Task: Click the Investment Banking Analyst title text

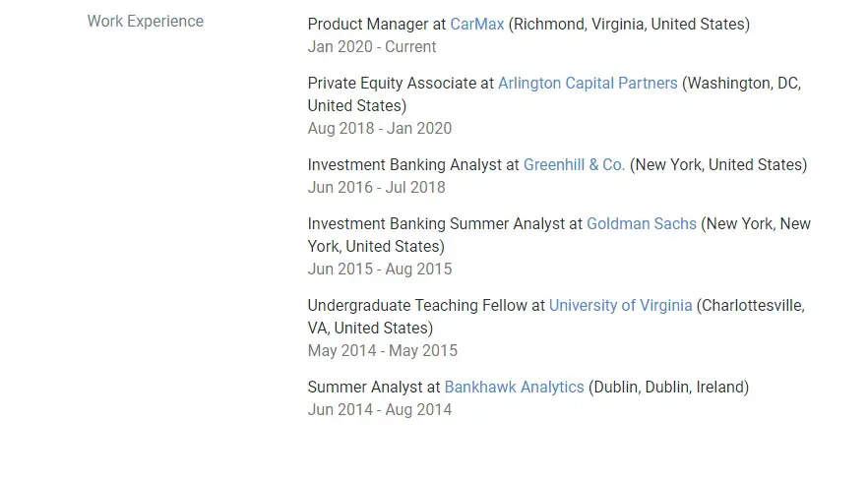Action: pos(404,165)
